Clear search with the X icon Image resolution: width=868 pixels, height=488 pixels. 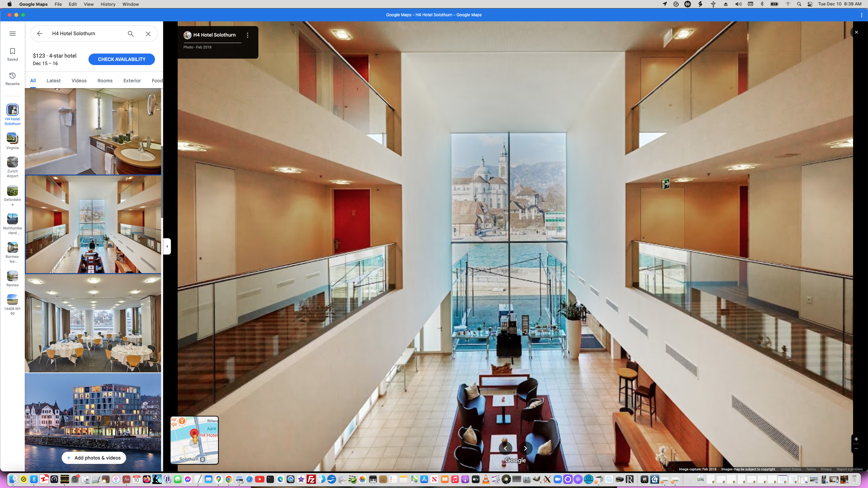tap(148, 34)
